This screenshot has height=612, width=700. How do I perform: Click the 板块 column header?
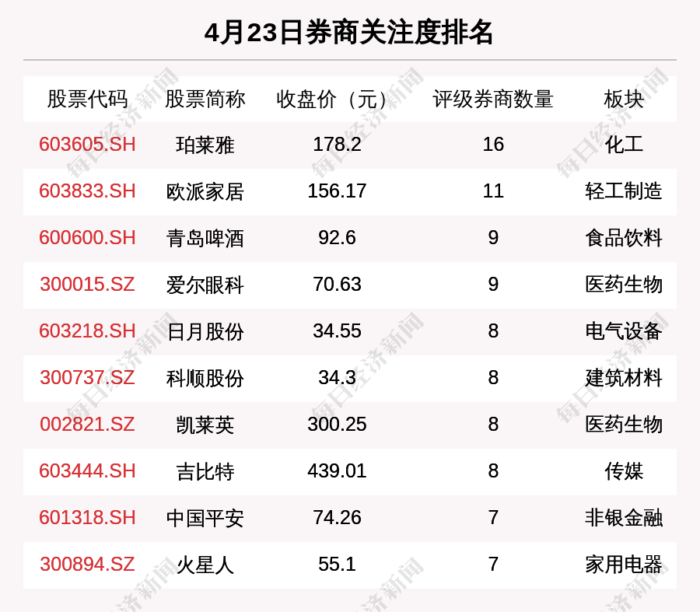point(624,99)
